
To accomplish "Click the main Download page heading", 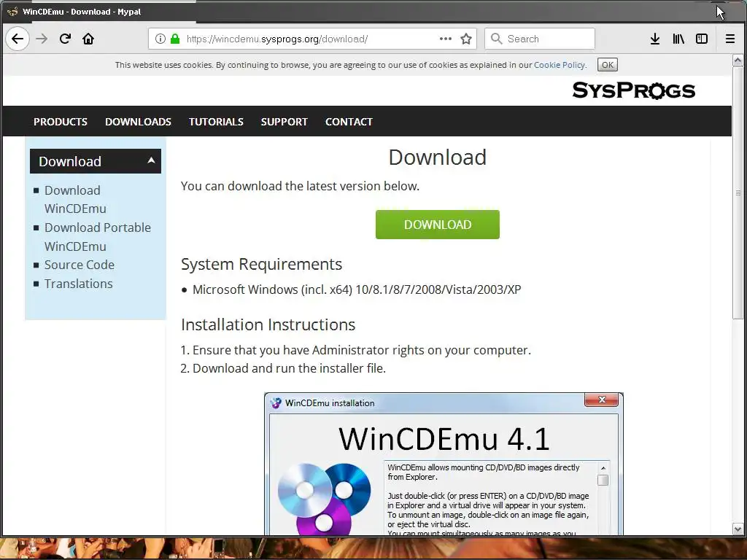I will click(438, 157).
